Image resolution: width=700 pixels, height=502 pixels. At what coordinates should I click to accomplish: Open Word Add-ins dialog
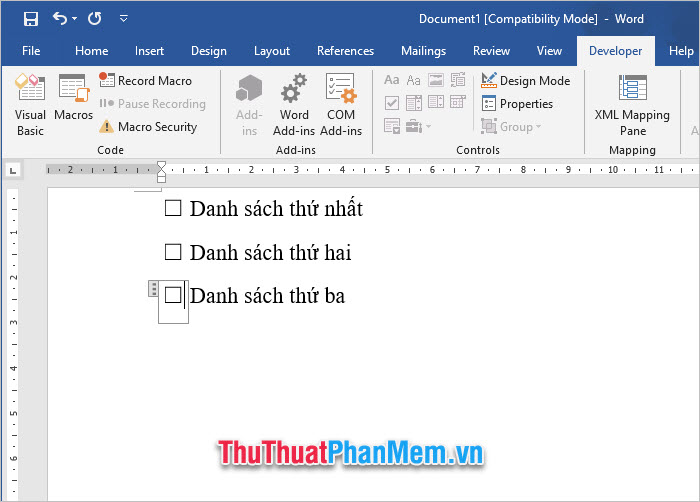coord(294,105)
